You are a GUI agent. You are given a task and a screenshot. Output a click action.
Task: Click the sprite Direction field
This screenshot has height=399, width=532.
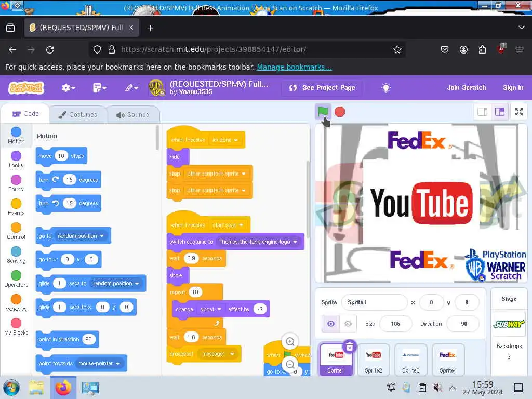[x=463, y=324]
